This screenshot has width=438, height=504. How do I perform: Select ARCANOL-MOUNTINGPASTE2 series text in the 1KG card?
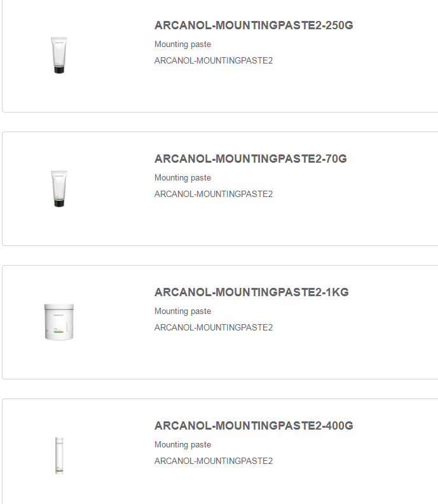213,328
